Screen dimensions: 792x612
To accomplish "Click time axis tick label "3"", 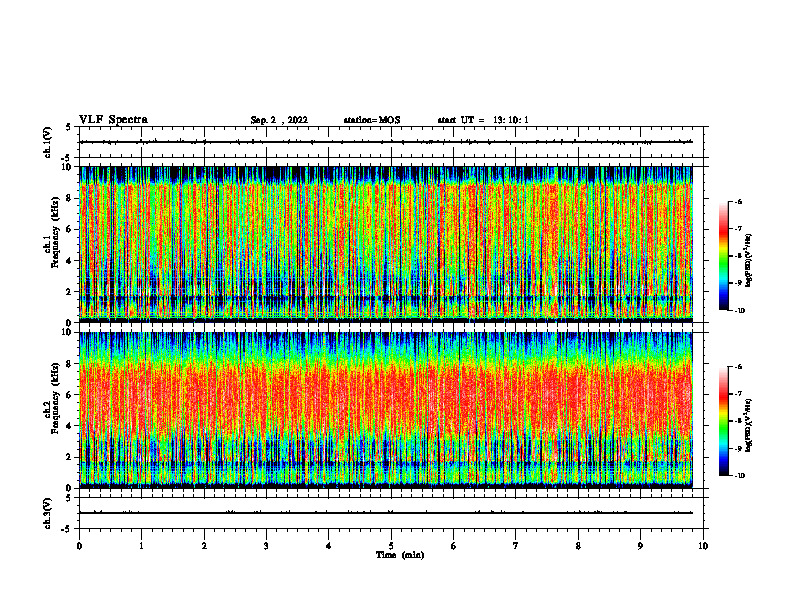I will tap(266, 546).
